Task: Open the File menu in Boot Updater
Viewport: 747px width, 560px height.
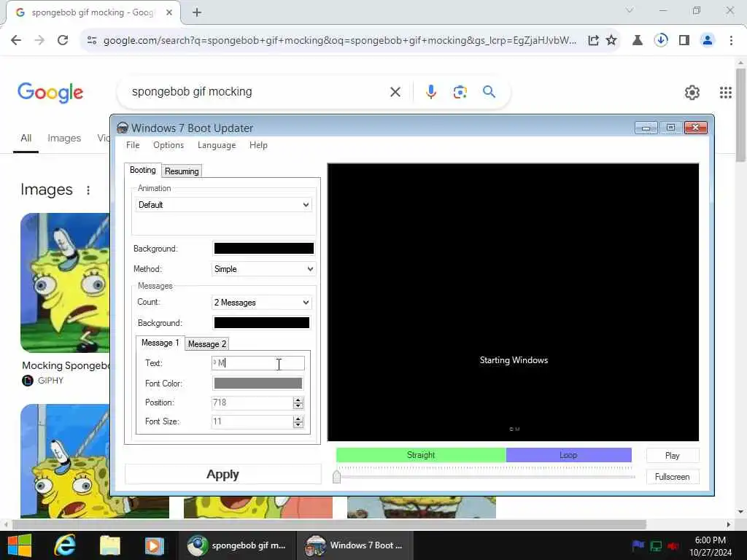Action: tap(133, 145)
